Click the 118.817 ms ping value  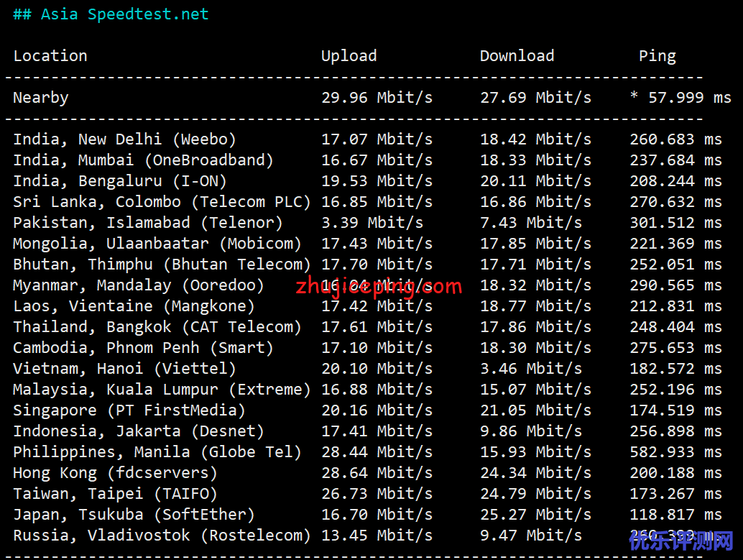click(x=675, y=515)
